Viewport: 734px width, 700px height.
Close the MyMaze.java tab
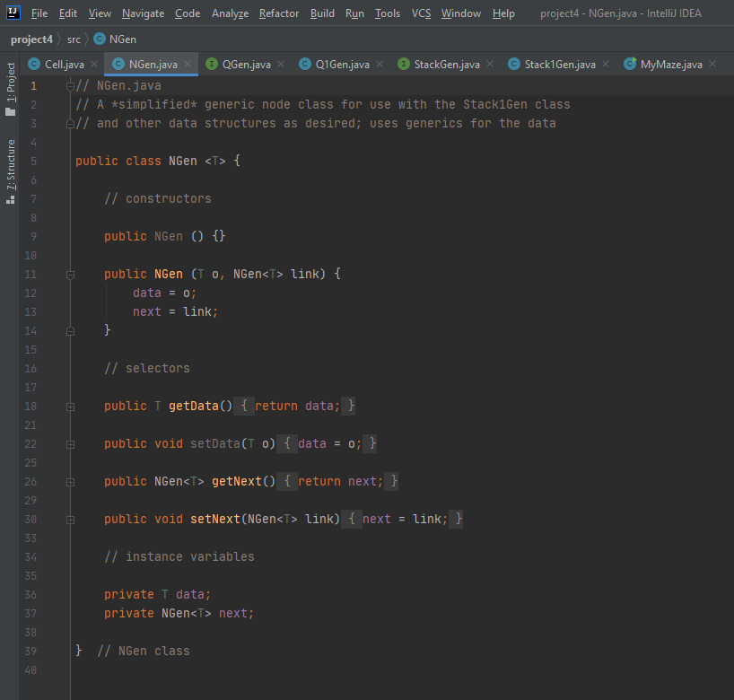712,64
